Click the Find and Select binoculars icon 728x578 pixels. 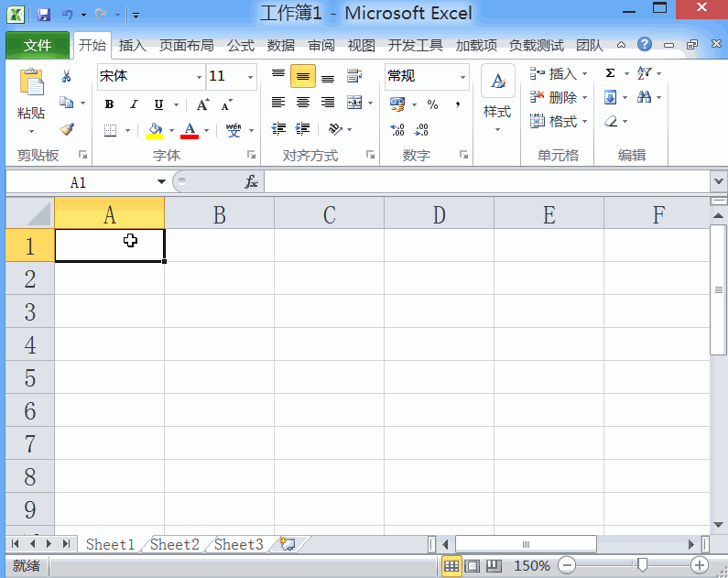tap(645, 97)
